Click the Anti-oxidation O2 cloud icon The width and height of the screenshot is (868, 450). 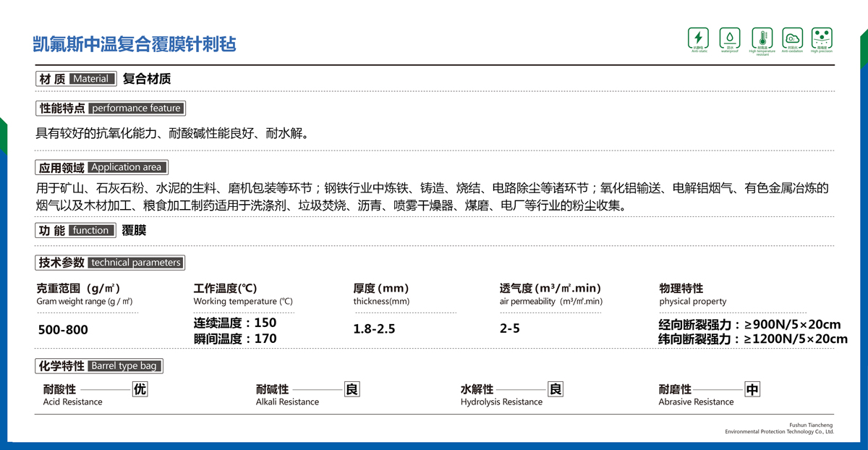(x=792, y=38)
